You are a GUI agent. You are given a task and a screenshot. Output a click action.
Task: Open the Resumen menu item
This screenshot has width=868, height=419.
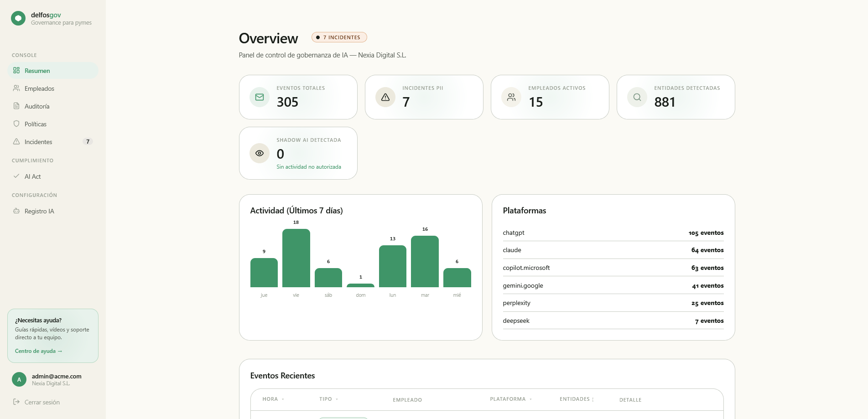(53, 71)
